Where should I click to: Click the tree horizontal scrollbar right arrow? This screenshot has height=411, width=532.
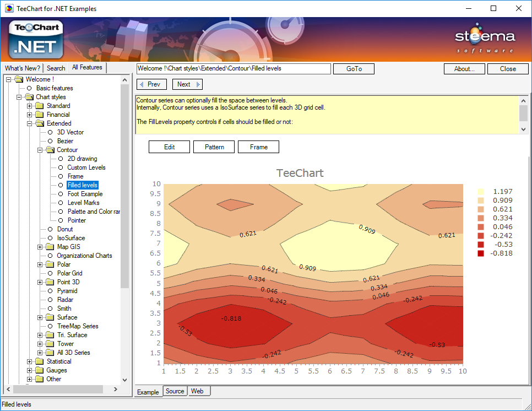(x=116, y=389)
